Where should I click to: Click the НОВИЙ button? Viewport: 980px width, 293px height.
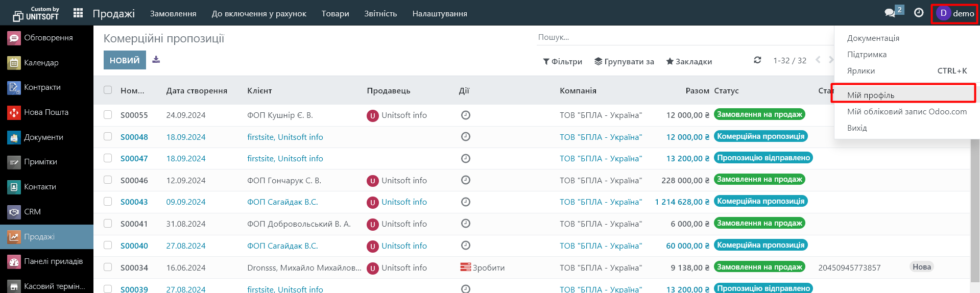coord(125,60)
